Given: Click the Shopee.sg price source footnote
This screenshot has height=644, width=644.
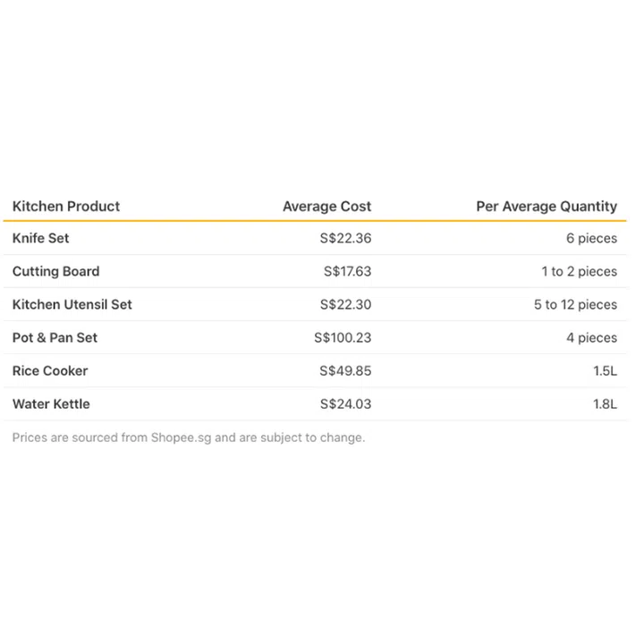Looking at the screenshot, I should (x=189, y=438).
